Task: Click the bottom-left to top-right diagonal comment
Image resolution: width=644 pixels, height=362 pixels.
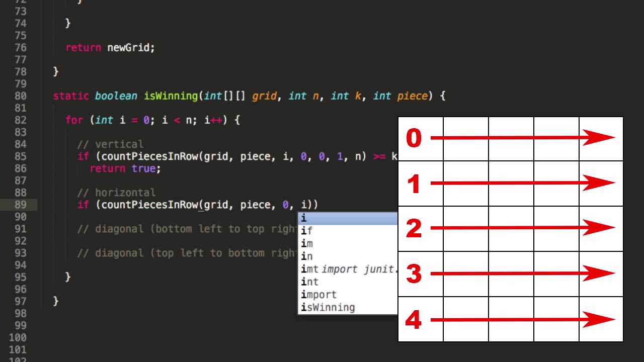Action: 187,229
